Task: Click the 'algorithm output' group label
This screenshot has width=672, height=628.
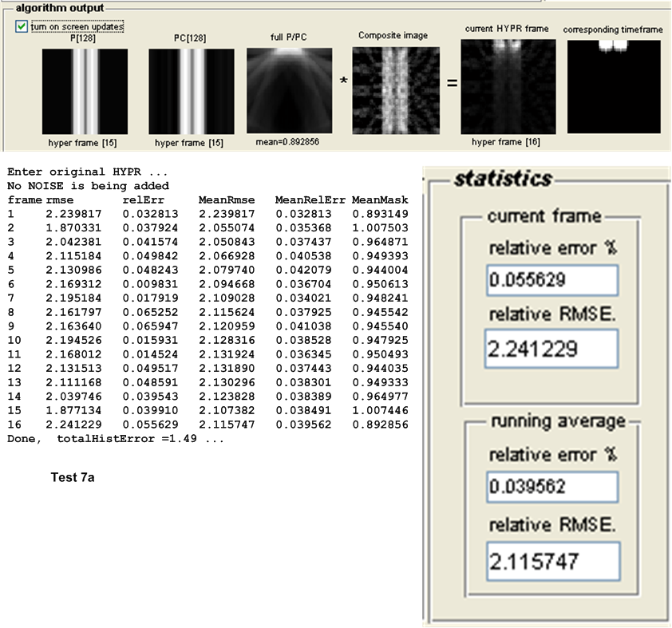Action: coord(59,7)
